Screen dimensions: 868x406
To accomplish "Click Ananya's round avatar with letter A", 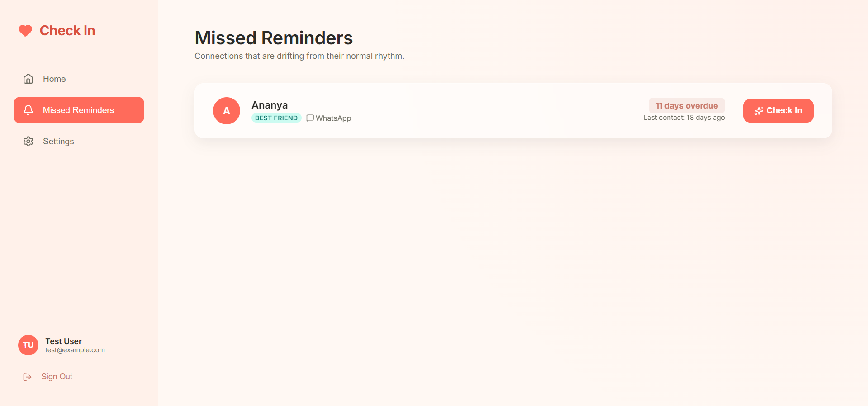I will [227, 111].
